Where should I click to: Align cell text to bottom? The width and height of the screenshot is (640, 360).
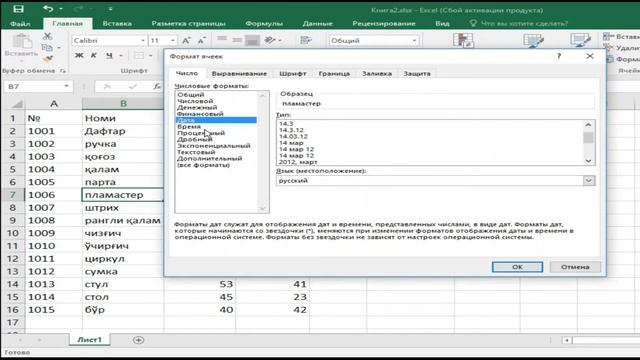pyautogui.click(x=252, y=40)
